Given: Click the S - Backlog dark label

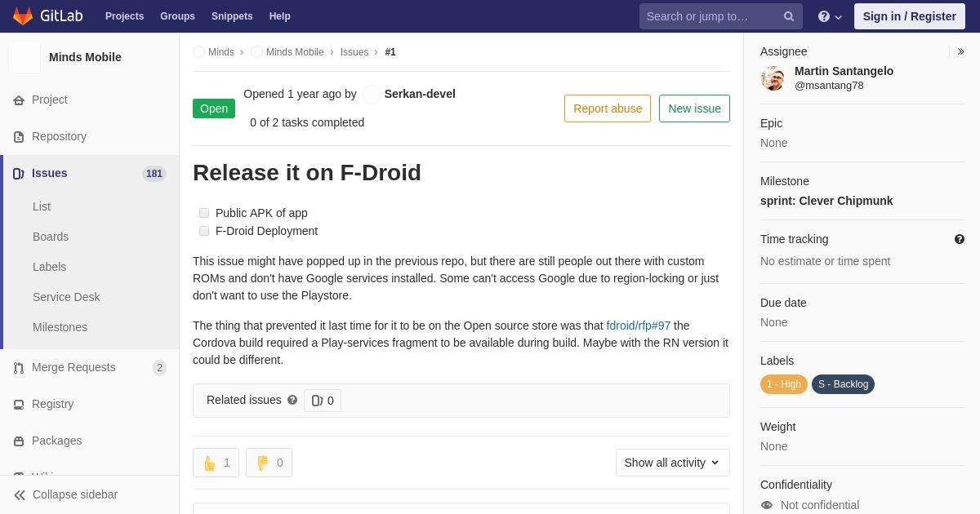Looking at the screenshot, I should (843, 384).
